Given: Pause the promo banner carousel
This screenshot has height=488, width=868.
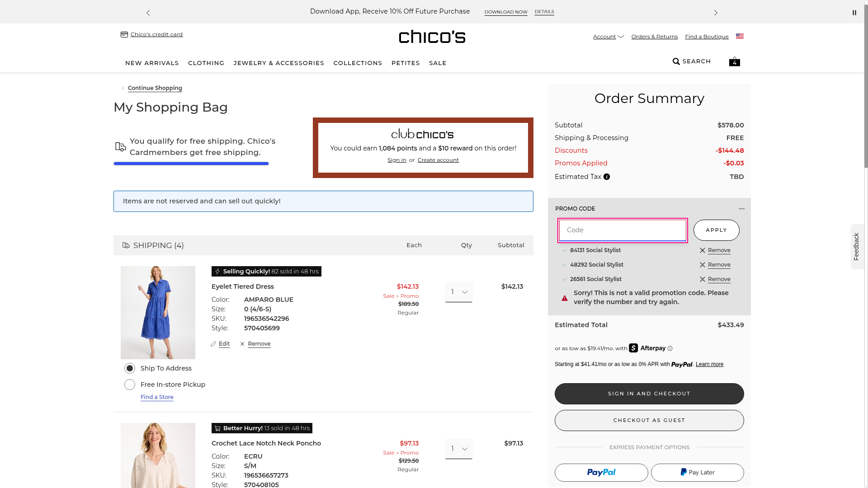Looking at the screenshot, I should click(x=854, y=13).
